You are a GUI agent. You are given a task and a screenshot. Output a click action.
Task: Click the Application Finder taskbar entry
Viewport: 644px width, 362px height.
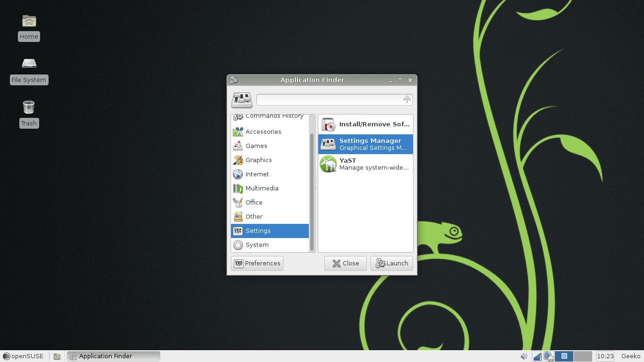[113, 356]
